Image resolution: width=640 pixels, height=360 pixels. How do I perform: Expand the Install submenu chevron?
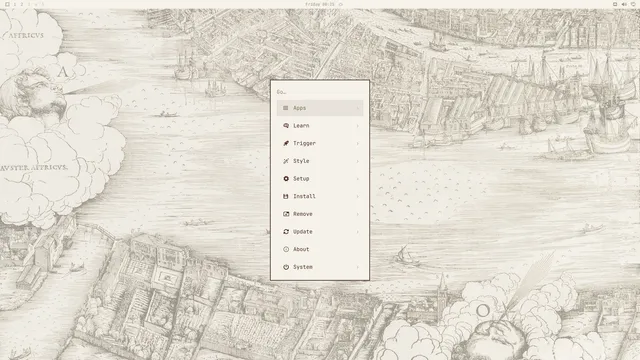point(358,196)
